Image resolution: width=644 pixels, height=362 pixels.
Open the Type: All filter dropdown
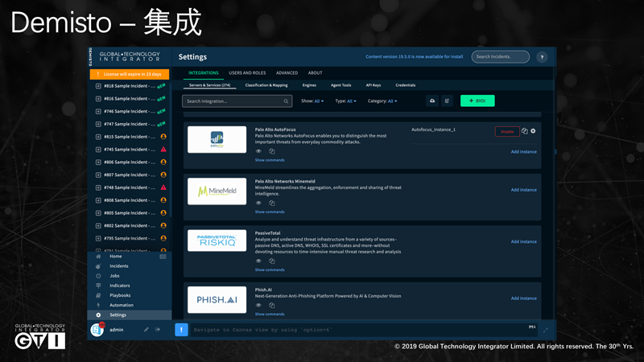pyautogui.click(x=345, y=101)
